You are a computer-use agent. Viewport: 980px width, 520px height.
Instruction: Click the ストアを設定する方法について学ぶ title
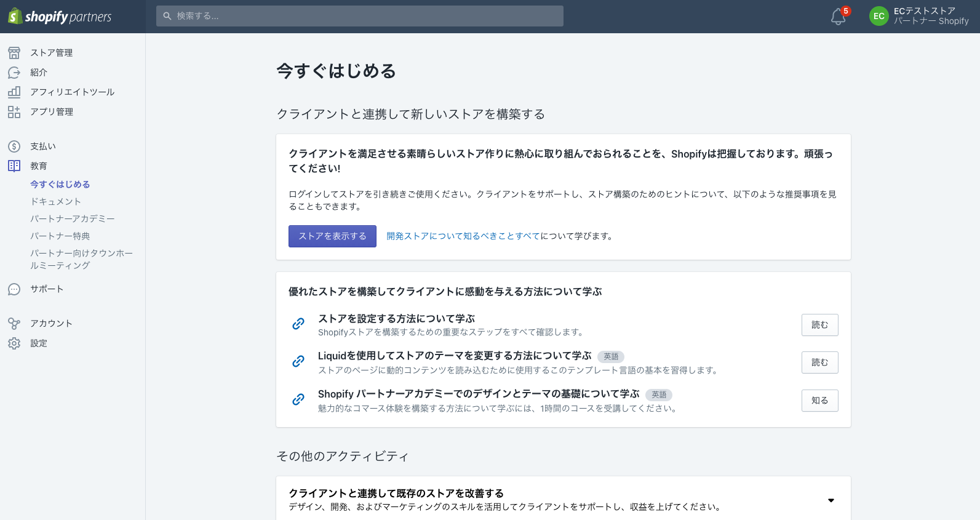pyautogui.click(x=397, y=319)
